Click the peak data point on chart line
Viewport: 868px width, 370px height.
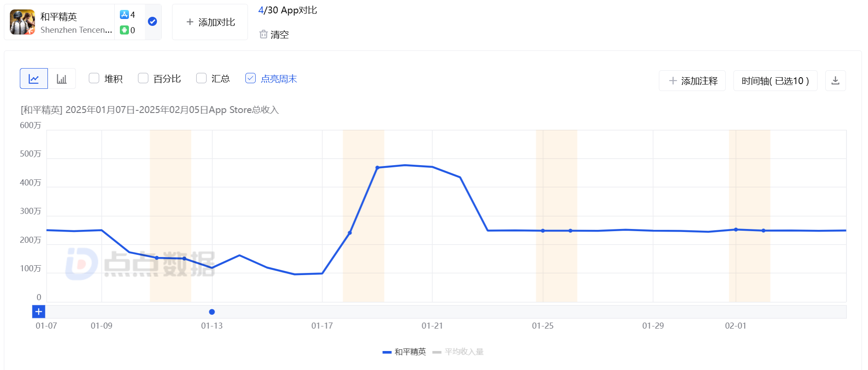pos(405,165)
